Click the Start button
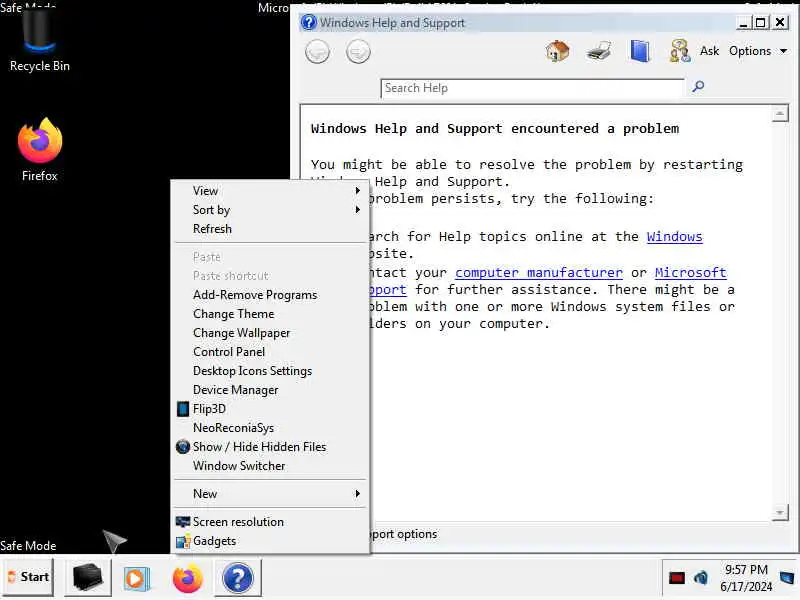This screenshot has width=800, height=600. pos(29,577)
